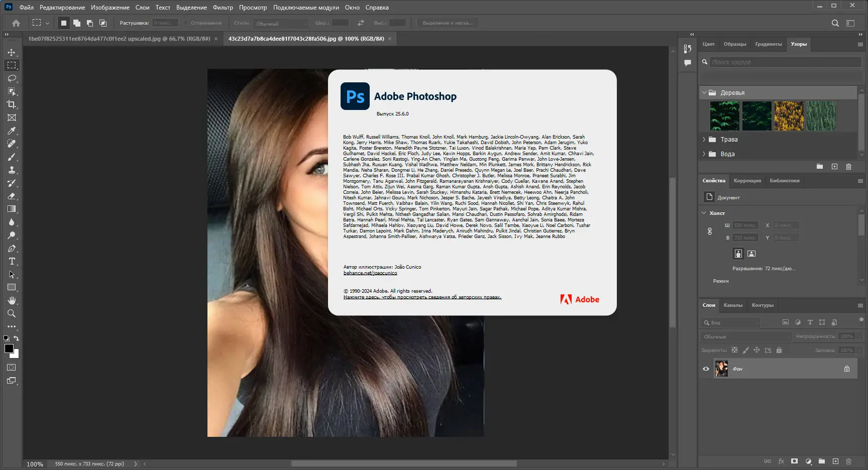
Task: Select the Crop tool
Action: click(x=12, y=104)
